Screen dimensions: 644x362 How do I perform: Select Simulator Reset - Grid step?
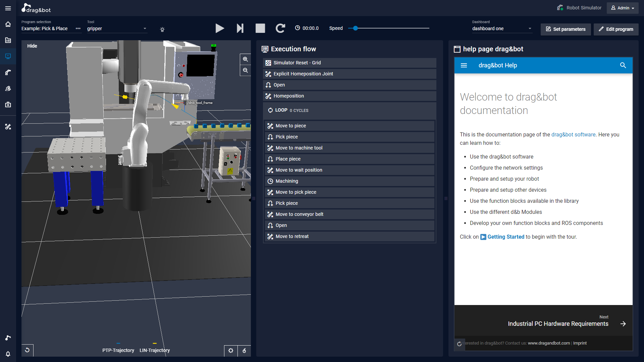[350, 63]
